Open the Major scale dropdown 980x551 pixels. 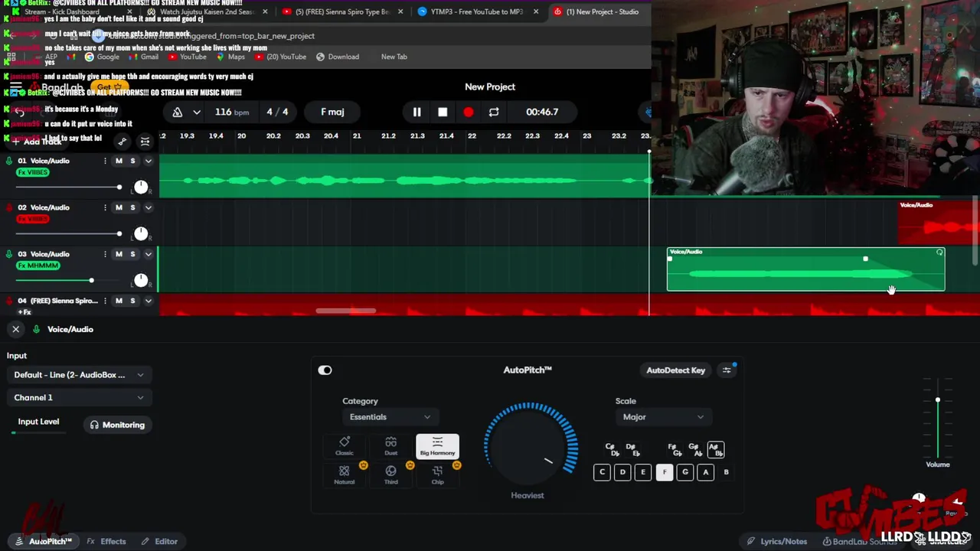(662, 417)
